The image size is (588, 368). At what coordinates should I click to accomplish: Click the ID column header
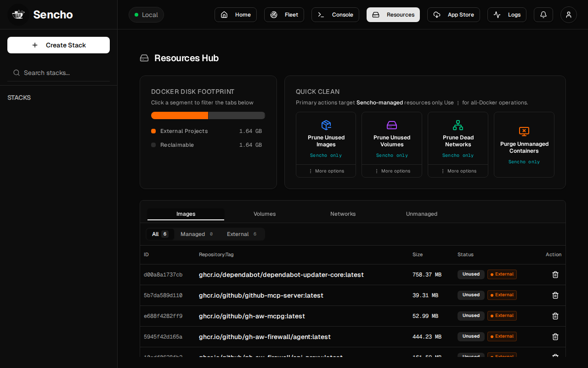(146, 254)
